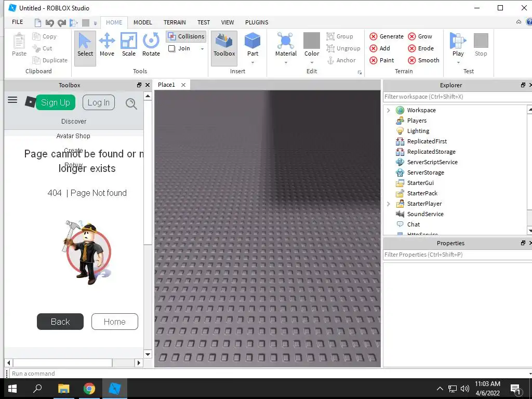Open File Explorer from the taskbar
This screenshot has height=399, width=532.
(63, 389)
